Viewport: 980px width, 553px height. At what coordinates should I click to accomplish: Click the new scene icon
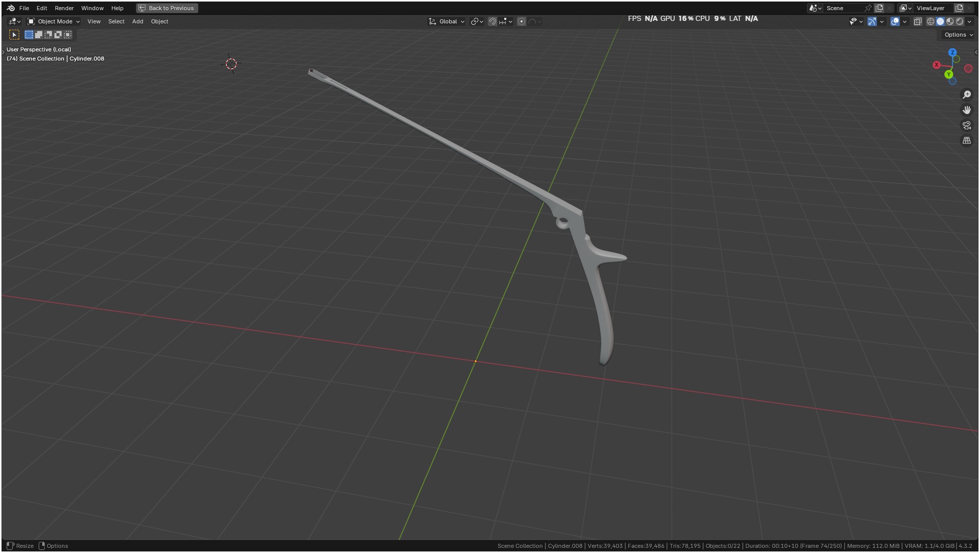(x=879, y=8)
